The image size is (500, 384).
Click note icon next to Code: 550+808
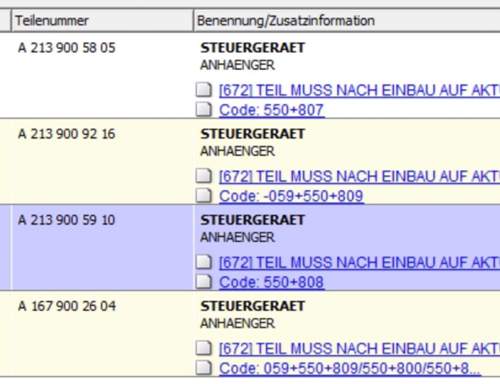click(x=204, y=281)
